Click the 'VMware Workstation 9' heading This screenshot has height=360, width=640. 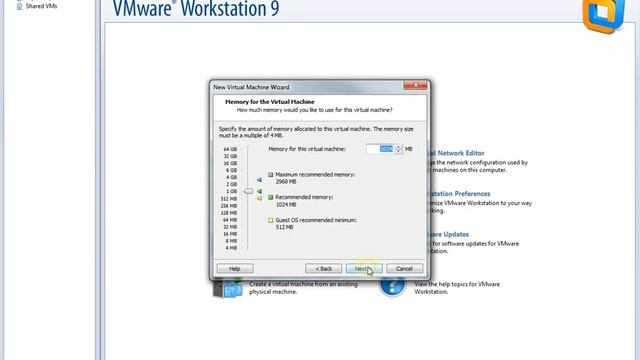(x=196, y=9)
